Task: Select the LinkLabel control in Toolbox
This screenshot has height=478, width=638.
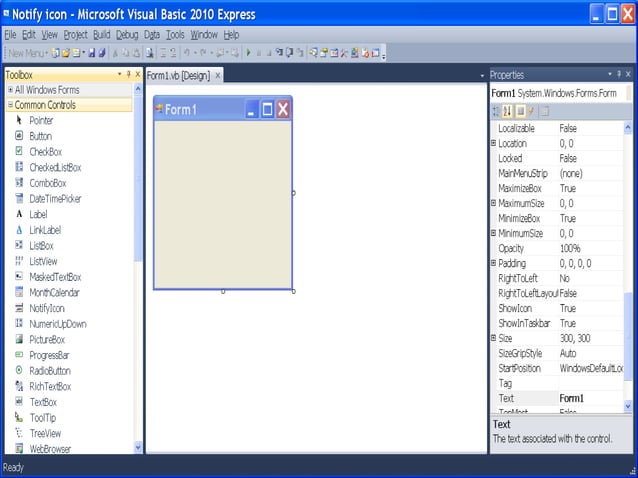Action: [x=47, y=230]
